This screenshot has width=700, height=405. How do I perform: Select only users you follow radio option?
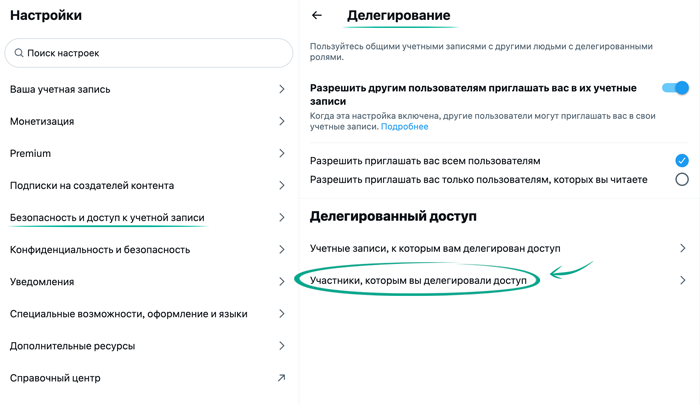(x=681, y=180)
